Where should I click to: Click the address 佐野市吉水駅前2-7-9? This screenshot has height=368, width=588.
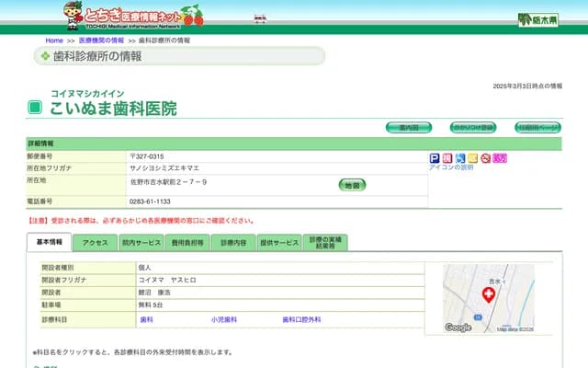[168, 182]
